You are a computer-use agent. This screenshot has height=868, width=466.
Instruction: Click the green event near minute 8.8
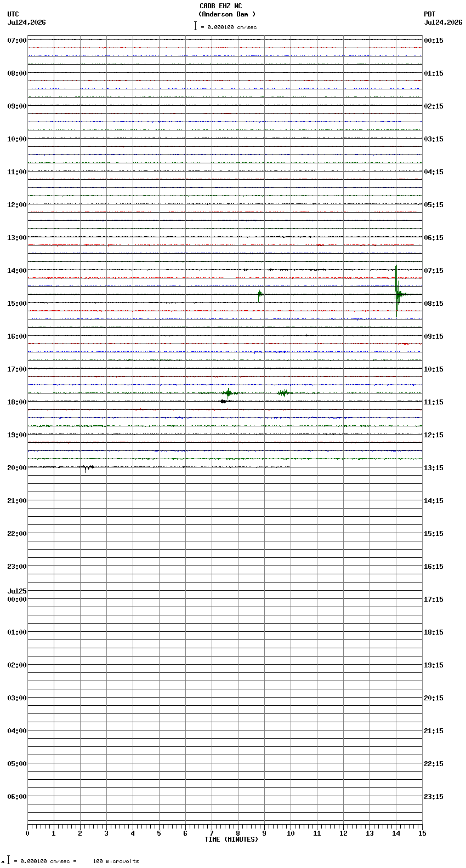(x=260, y=294)
